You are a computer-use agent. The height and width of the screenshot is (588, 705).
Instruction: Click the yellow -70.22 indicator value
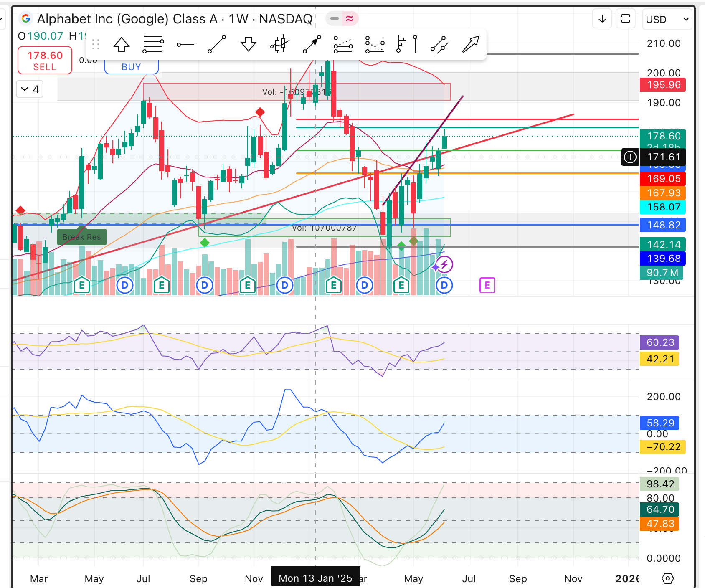663,447
